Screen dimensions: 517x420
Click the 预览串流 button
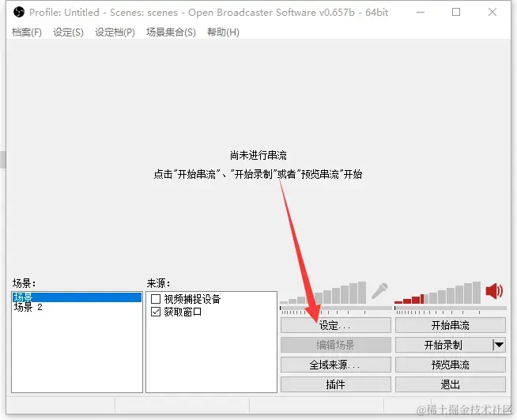(451, 365)
